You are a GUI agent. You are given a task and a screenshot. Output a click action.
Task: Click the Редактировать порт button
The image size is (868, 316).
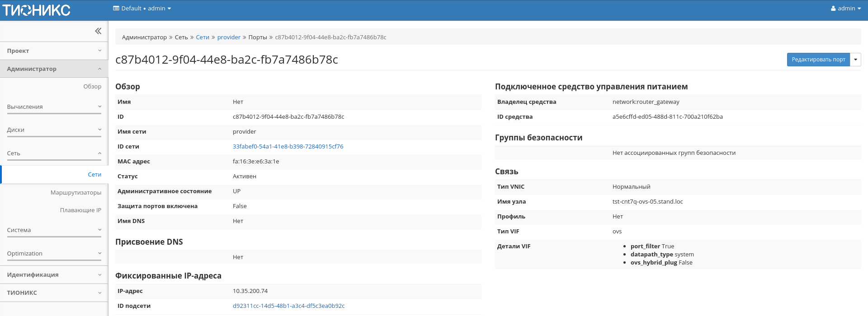tap(818, 60)
